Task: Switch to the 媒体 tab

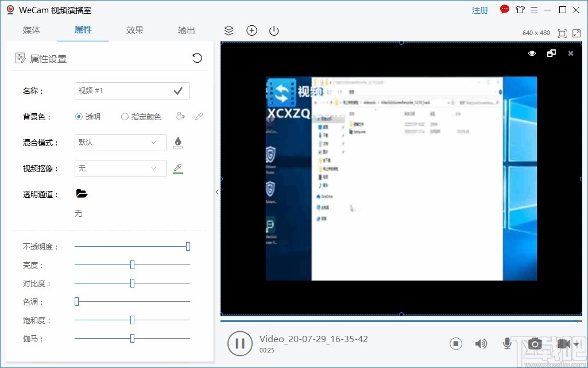Action: coord(32,30)
